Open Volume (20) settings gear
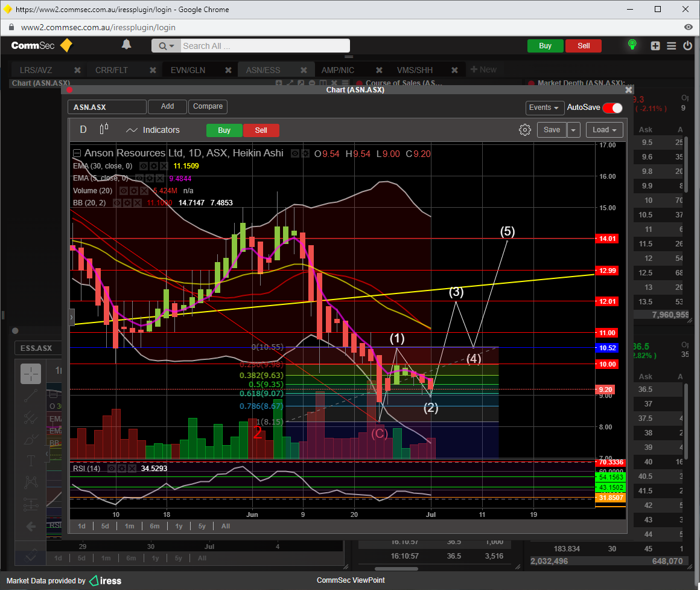The height and width of the screenshot is (590, 700). pyautogui.click(x=133, y=191)
